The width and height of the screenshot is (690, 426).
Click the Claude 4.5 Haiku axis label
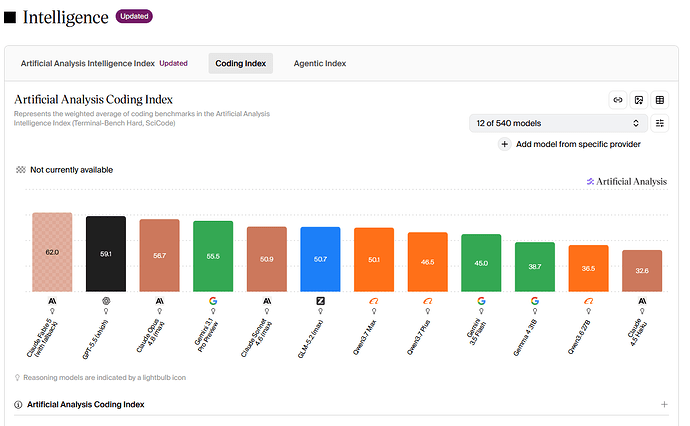(638, 333)
